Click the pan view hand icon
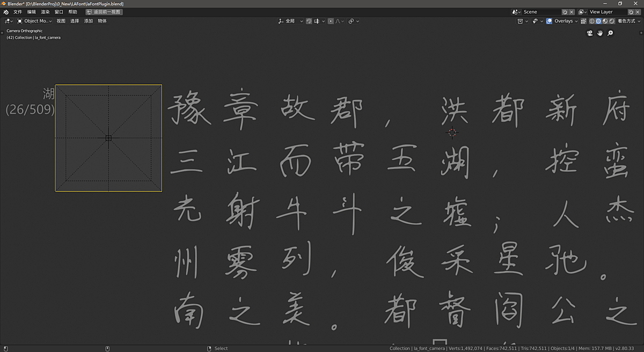This screenshot has width=644, height=352. click(x=600, y=33)
